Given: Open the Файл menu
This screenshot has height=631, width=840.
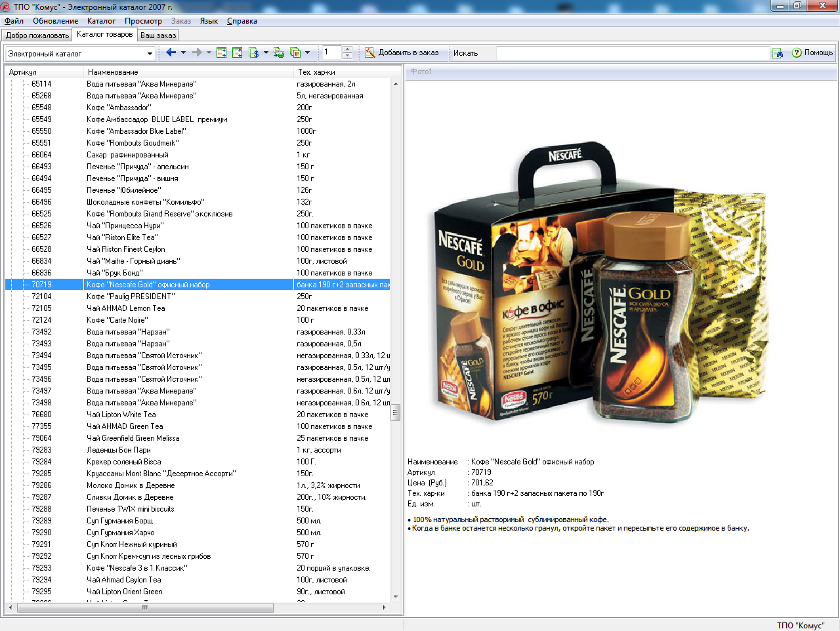Looking at the screenshot, I should (x=14, y=21).
